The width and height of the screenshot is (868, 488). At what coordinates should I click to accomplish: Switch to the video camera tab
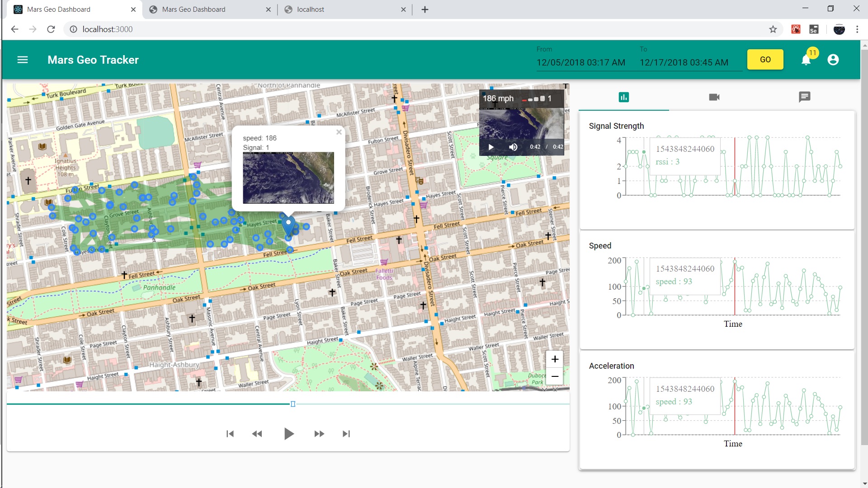click(714, 97)
